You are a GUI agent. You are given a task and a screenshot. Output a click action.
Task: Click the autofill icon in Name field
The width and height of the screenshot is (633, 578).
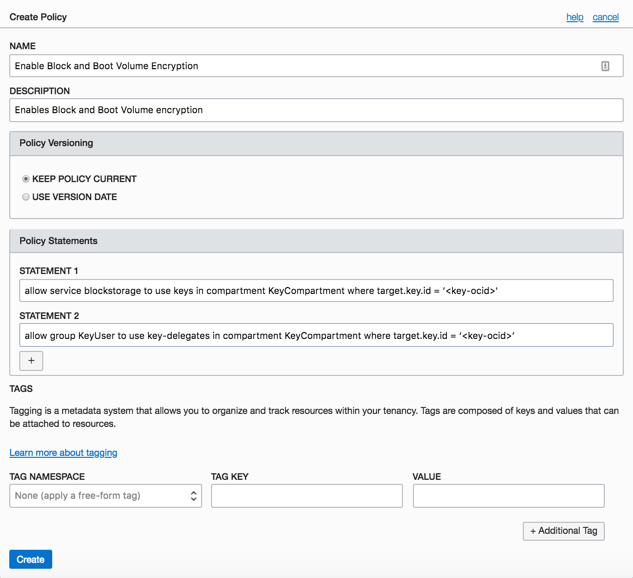coord(605,66)
